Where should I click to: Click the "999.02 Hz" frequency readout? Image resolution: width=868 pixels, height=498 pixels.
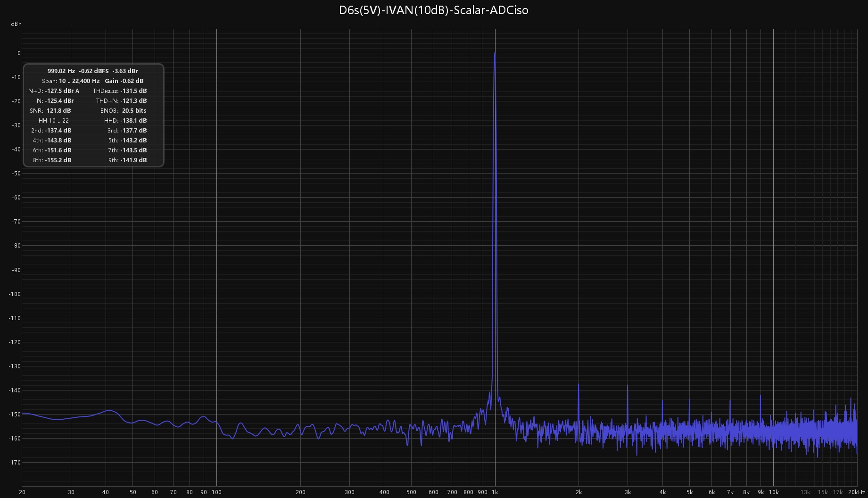click(x=61, y=71)
